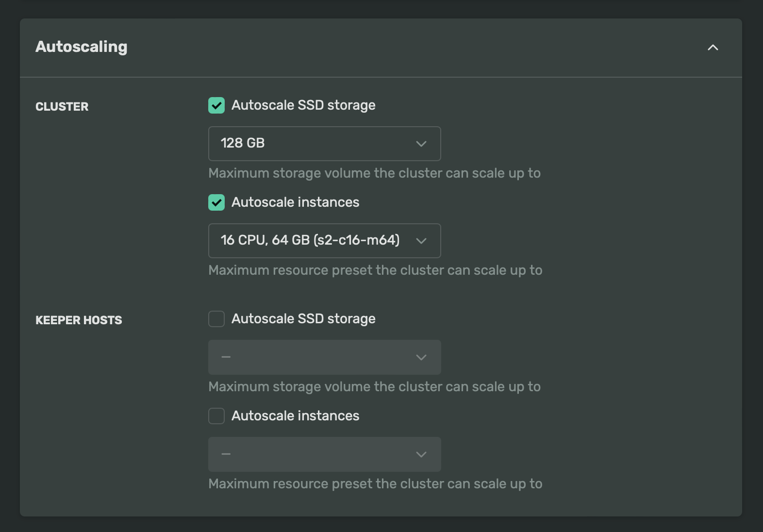Click the CLUSTER section label
Viewport: 763px width, 532px height.
pos(62,107)
